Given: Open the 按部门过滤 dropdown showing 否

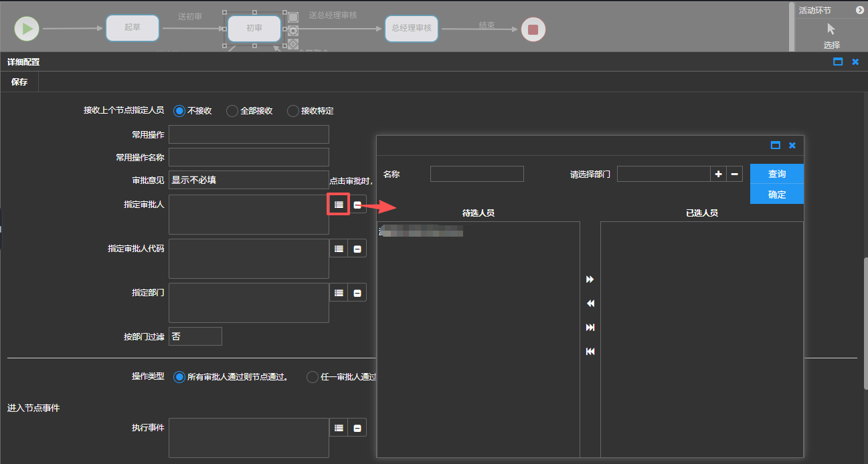Looking at the screenshot, I should click(195, 336).
